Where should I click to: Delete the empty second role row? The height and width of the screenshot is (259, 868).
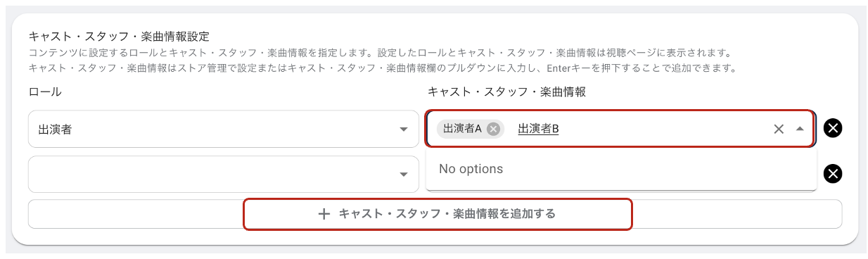(833, 174)
